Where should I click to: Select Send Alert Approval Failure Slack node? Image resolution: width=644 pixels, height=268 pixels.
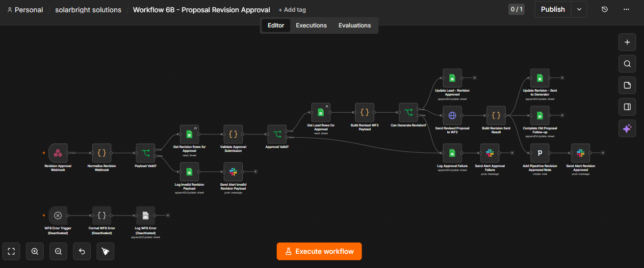point(489,153)
